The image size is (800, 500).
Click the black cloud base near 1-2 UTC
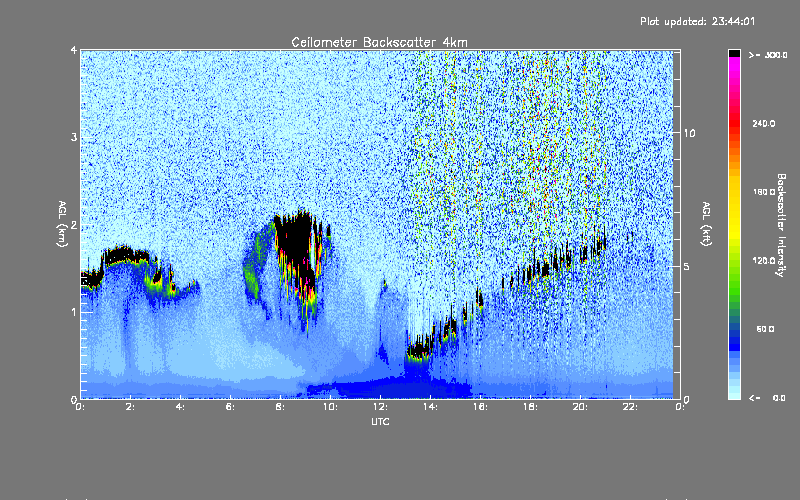[125, 254]
